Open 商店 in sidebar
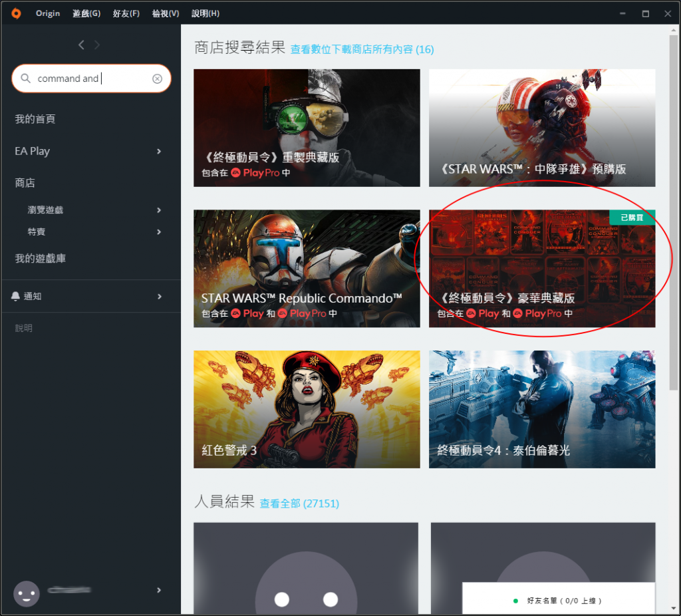This screenshot has height=616, width=681. (x=25, y=183)
